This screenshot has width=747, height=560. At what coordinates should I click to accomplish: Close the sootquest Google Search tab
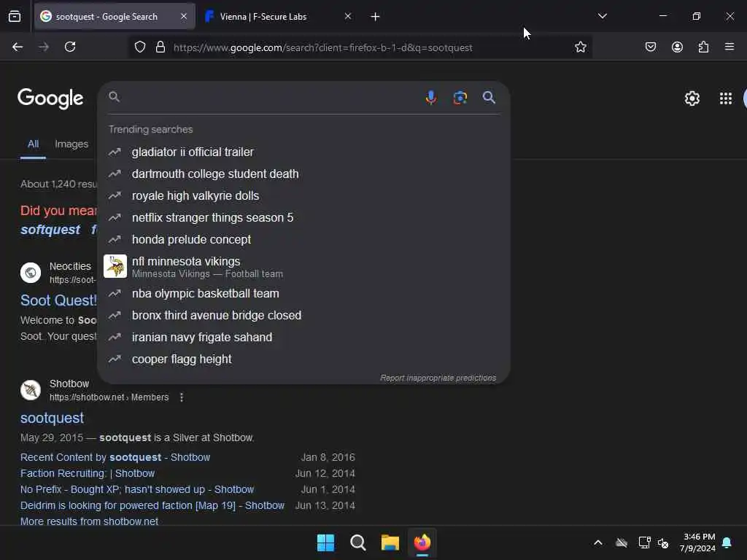coord(184,16)
